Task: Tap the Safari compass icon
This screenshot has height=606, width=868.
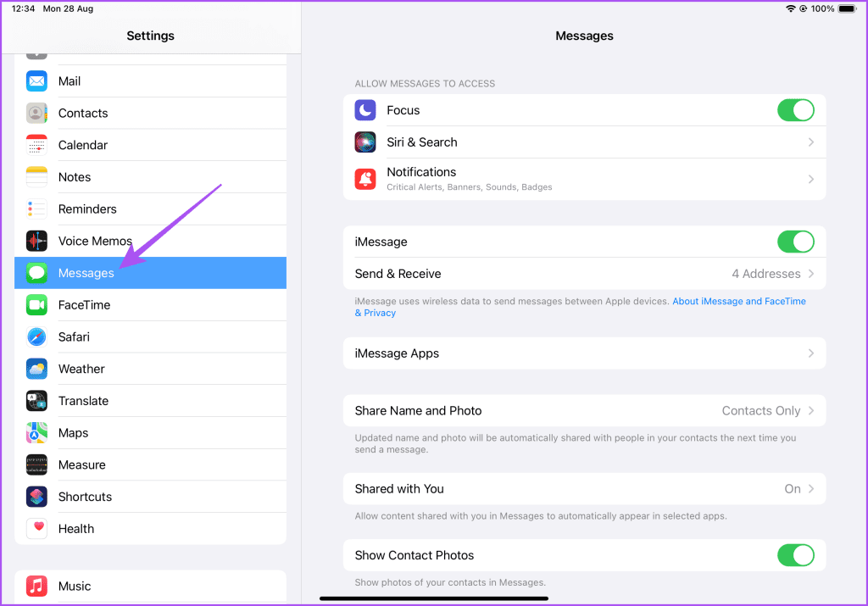Action: 36,336
